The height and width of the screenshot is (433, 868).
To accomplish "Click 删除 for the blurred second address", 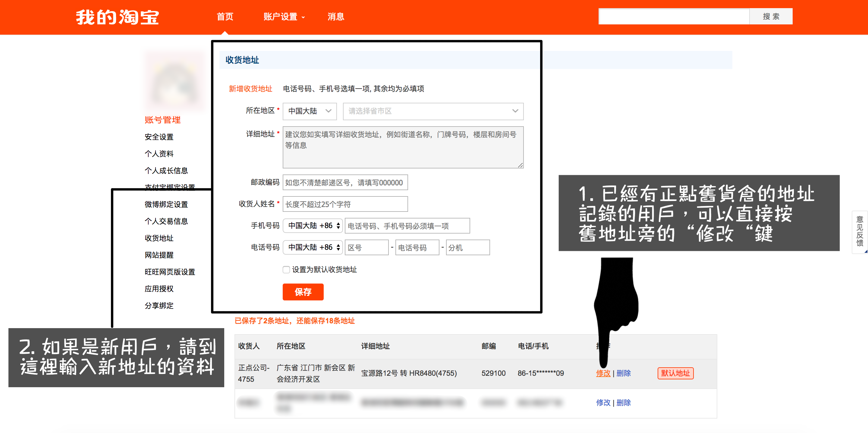I will coord(623,402).
